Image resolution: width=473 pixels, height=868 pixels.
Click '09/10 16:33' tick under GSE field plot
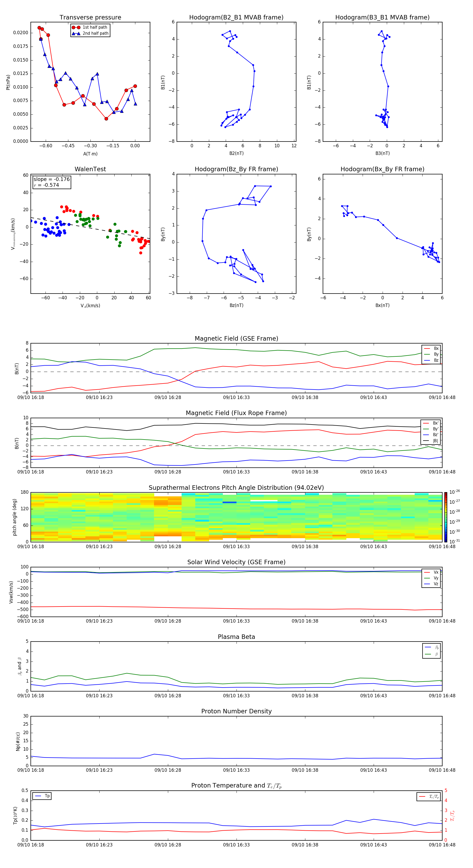236,397
